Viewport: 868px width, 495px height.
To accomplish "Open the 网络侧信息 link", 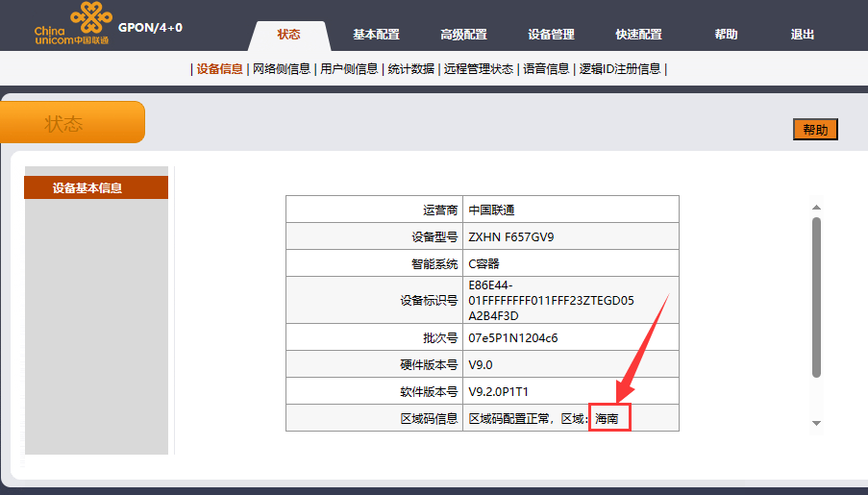I will click(x=282, y=69).
